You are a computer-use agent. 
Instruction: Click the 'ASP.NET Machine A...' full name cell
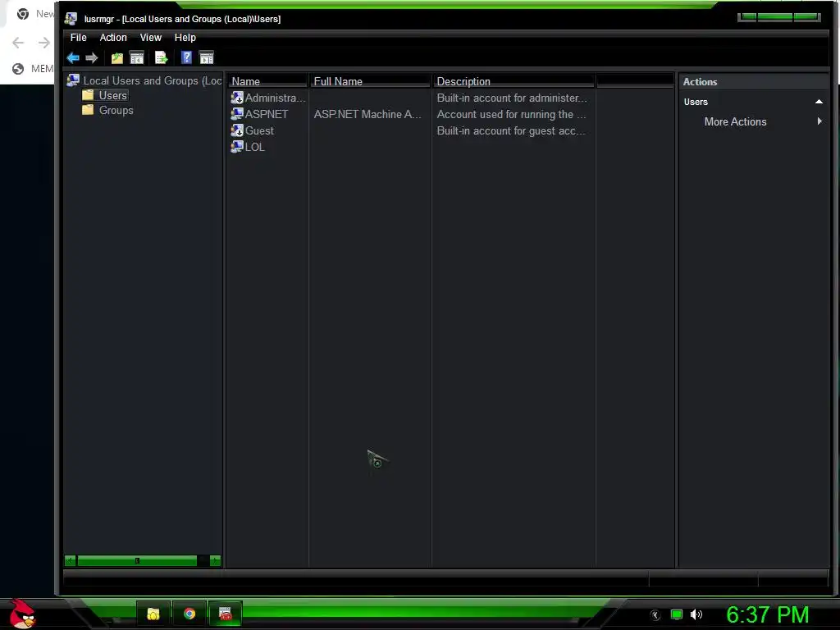tap(367, 114)
